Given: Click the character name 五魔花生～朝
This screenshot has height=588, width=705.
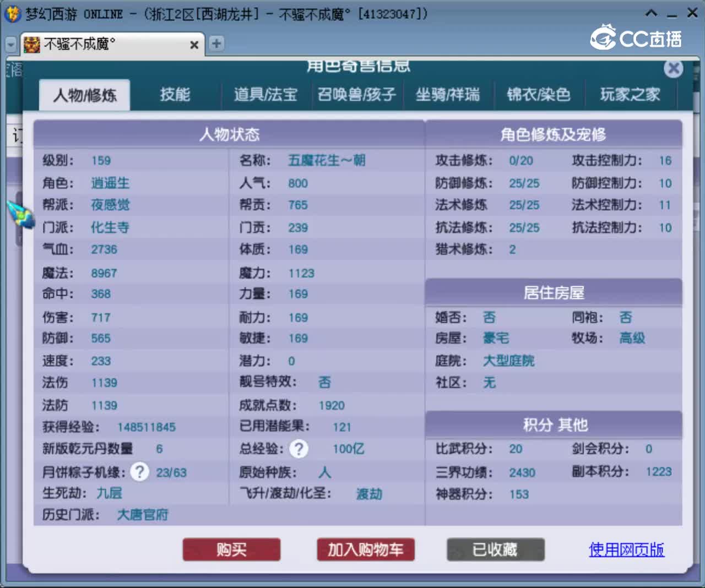Looking at the screenshot, I should 327,160.
